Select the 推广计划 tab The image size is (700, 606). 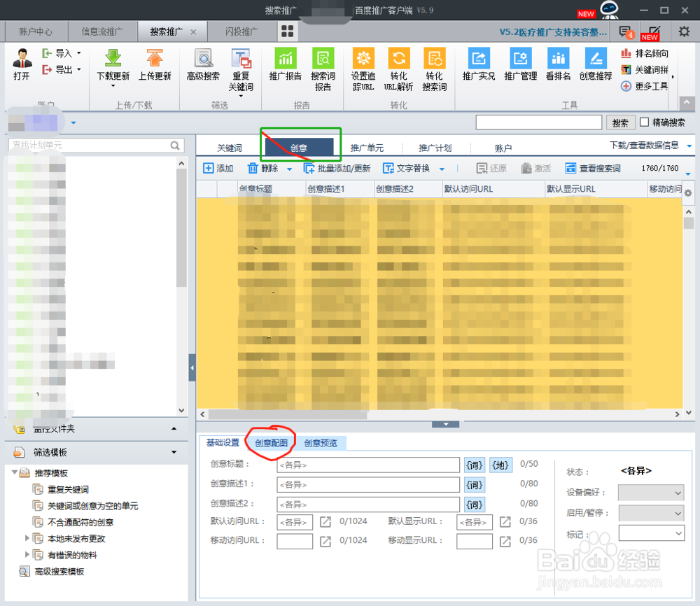(x=435, y=148)
